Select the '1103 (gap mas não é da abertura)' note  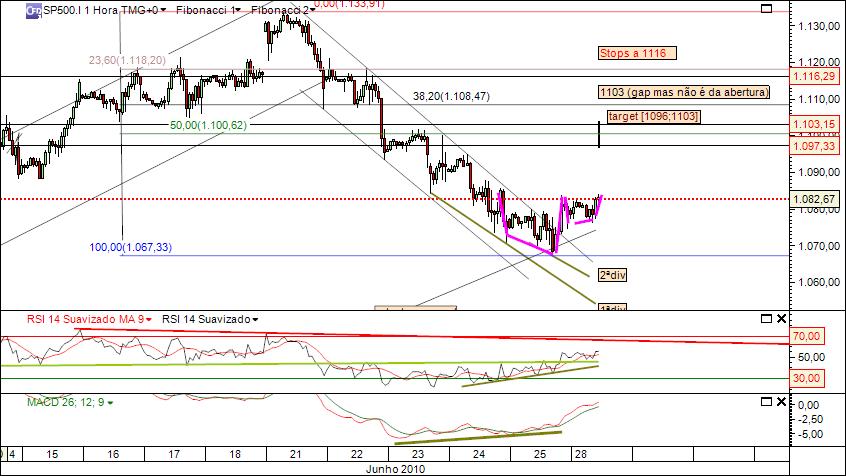(x=684, y=92)
